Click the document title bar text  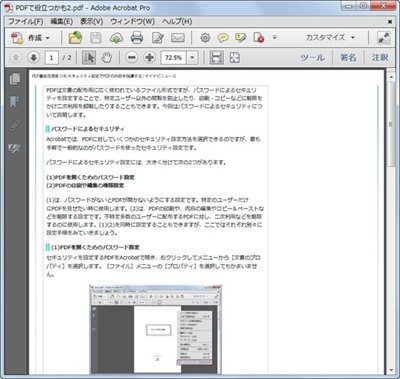(x=83, y=8)
